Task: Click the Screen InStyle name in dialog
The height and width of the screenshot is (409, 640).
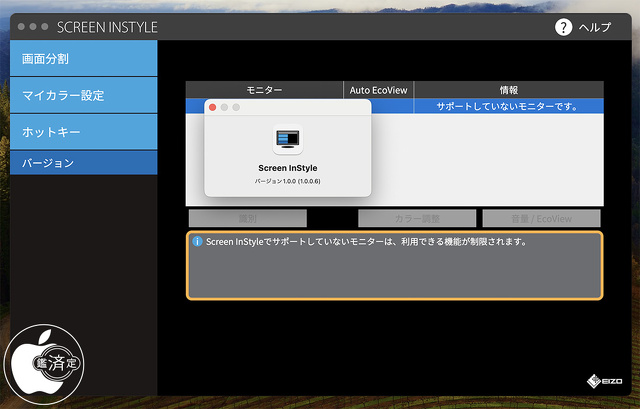Action: click(288, 168)
